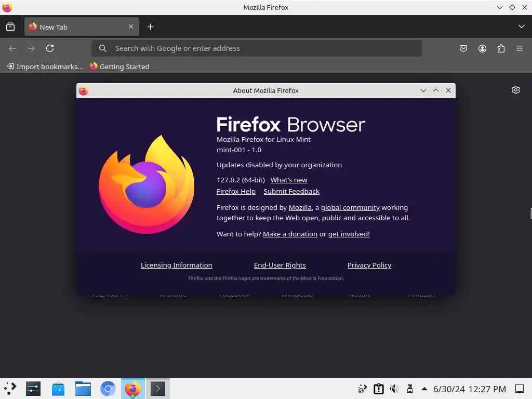
Task: Open the software store taskbar icon
Action: click(58, 389)
